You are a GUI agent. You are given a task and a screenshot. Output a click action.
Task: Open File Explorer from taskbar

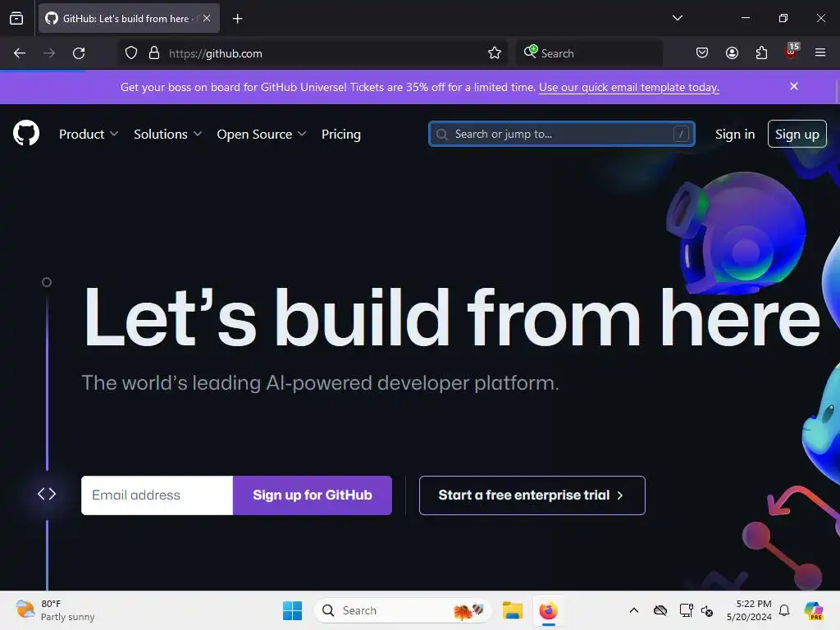click(x=512, y=610)
